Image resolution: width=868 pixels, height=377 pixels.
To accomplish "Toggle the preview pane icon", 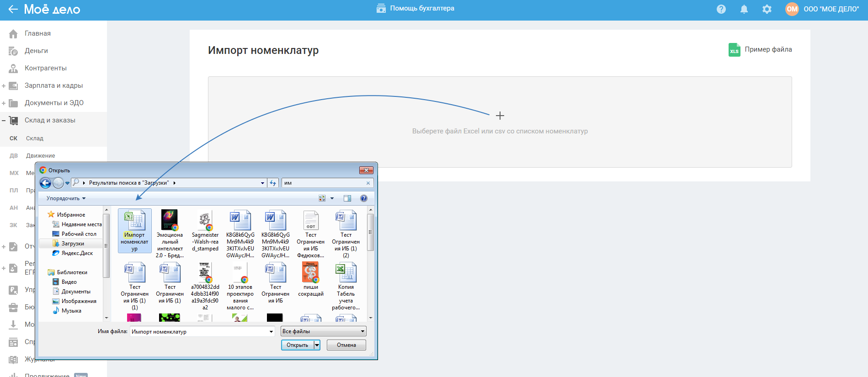I will click(347, 198).
